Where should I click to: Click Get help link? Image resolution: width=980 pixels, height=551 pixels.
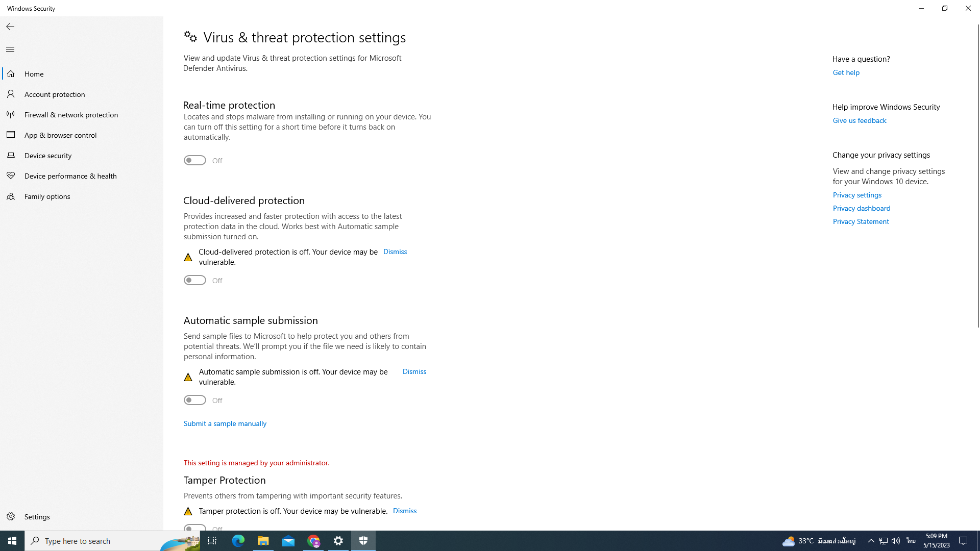[846, 72]
